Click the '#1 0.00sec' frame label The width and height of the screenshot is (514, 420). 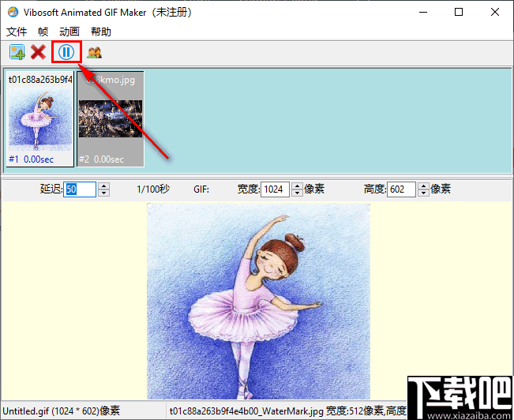click(31, 159)
